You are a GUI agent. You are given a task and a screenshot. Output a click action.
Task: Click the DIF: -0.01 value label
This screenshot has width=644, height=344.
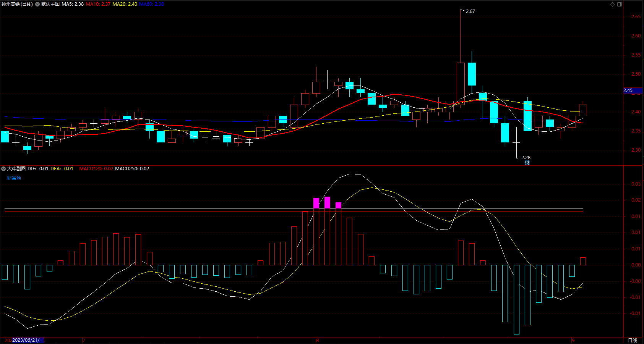coord(38,169)
